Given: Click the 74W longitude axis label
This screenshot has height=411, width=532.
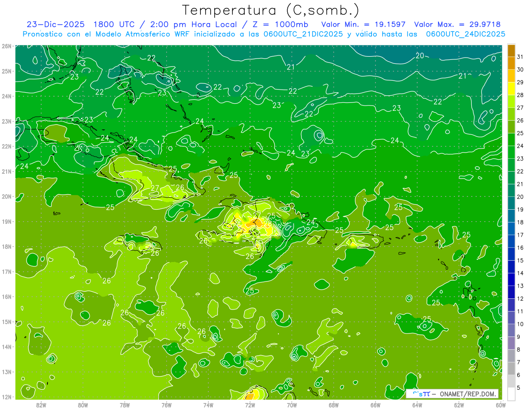Looking at the screenshot, I should coord(208,404).
